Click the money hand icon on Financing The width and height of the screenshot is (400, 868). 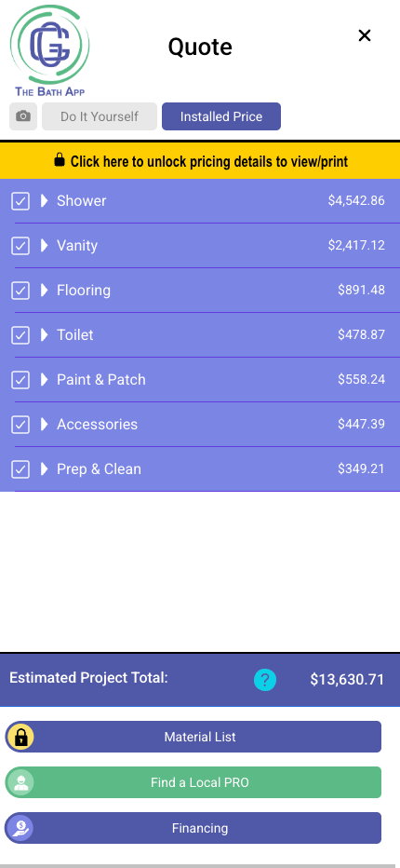pos(20,828)
